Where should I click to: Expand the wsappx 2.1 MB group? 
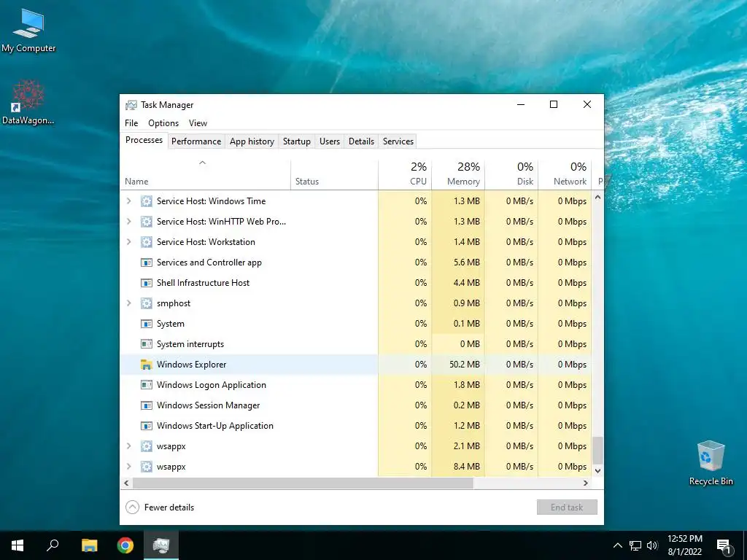pos(128,446)
